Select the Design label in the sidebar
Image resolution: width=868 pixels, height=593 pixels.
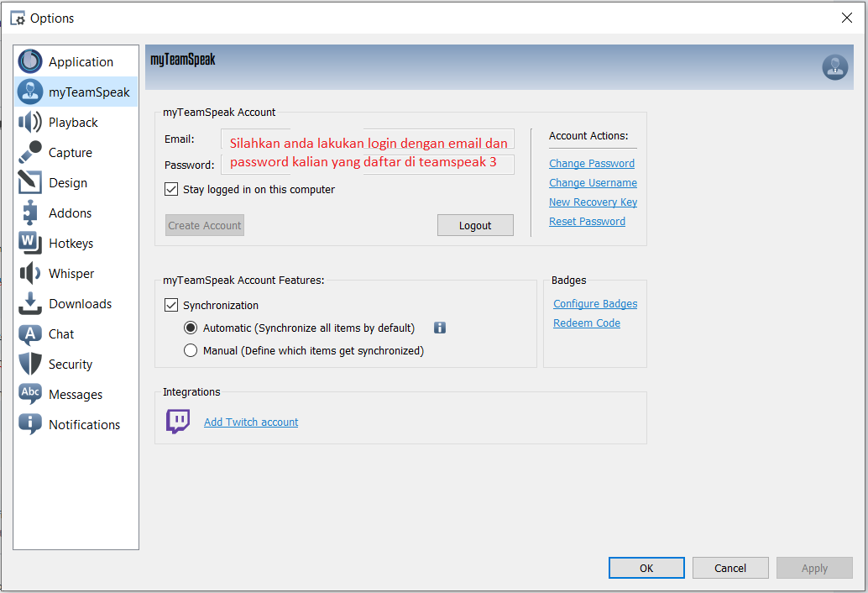click(x=67, y=183)
